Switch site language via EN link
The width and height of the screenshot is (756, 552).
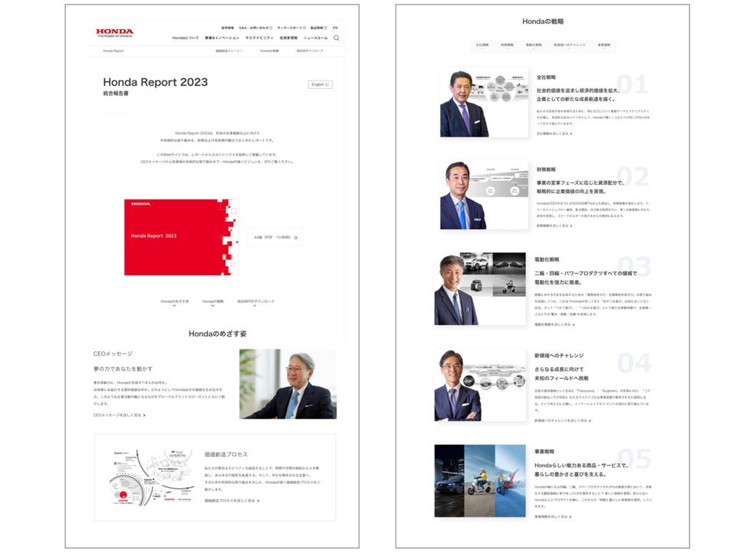click(x=335, y=28)
